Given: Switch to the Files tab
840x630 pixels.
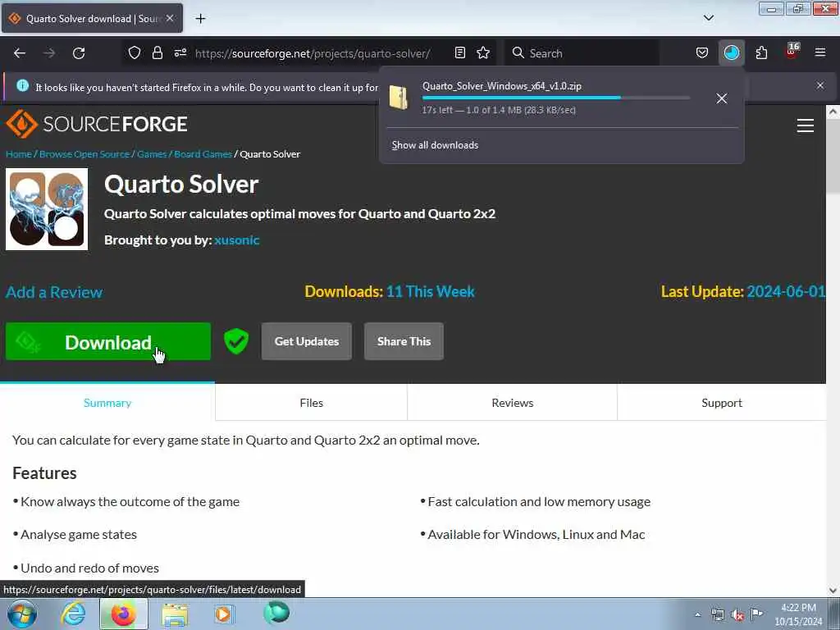Looking at the screenshot, I should pyautogui.click(x=311, y=403).
